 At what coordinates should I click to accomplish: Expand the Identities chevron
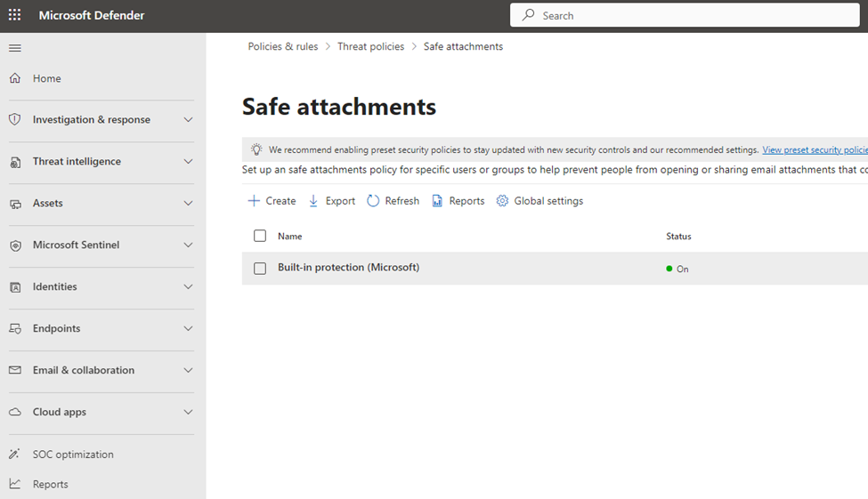[x=188, y=286]
